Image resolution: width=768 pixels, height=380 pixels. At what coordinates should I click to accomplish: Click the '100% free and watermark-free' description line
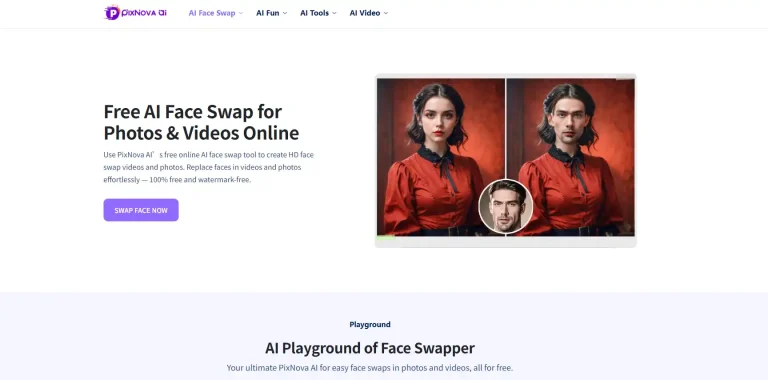point(177,180)
